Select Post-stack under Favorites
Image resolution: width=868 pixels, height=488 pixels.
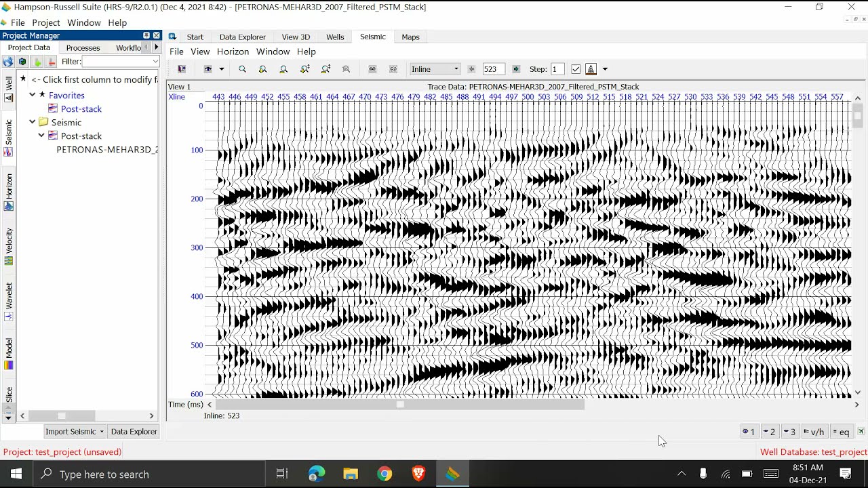81,109
